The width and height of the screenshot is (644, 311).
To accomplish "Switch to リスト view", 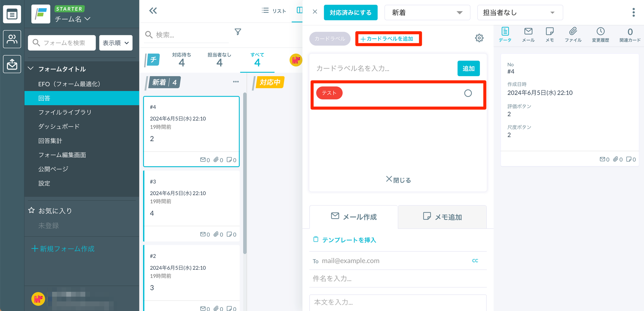I will 274,11.
